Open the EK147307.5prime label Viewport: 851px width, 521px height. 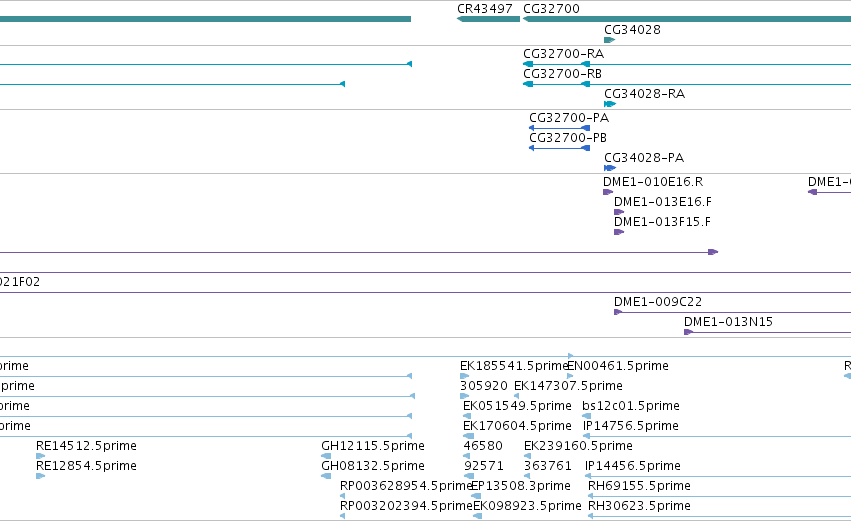(x=568, y=386)
